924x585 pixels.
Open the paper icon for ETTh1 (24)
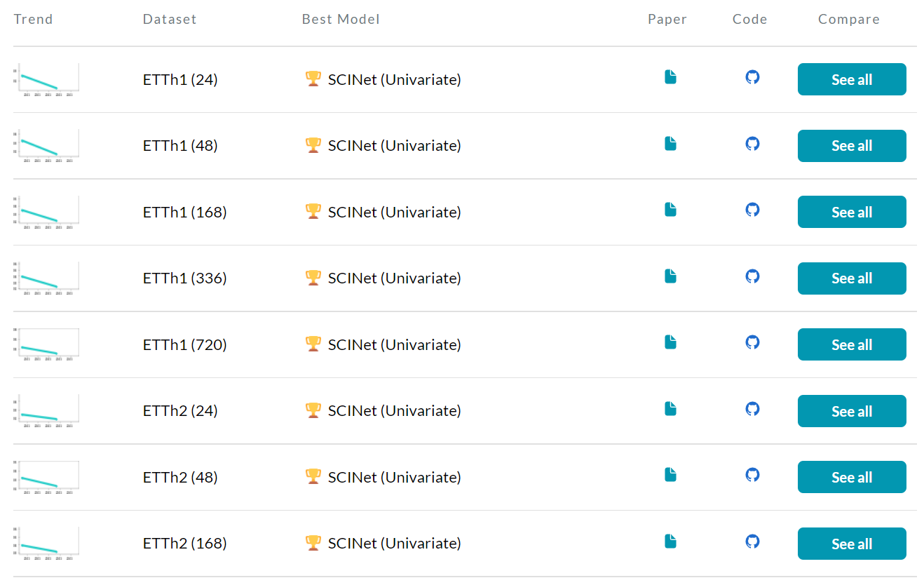coord(670,77)
